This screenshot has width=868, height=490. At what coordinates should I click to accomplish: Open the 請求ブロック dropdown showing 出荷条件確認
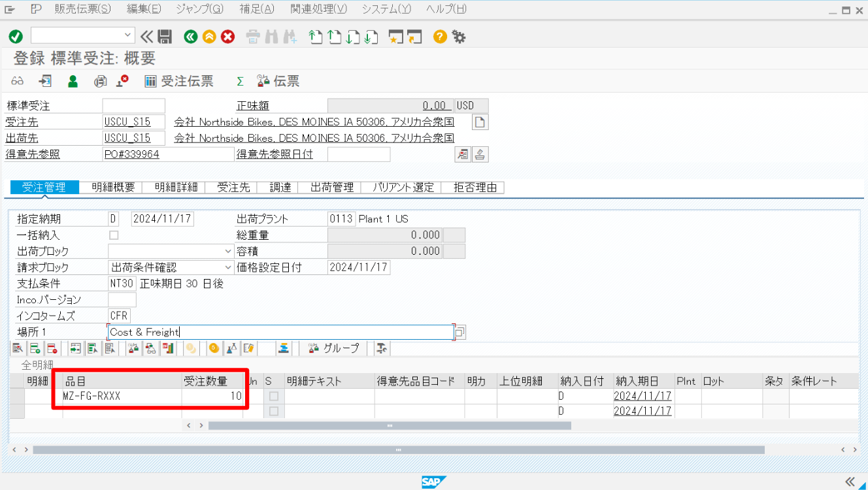[227, 267]
